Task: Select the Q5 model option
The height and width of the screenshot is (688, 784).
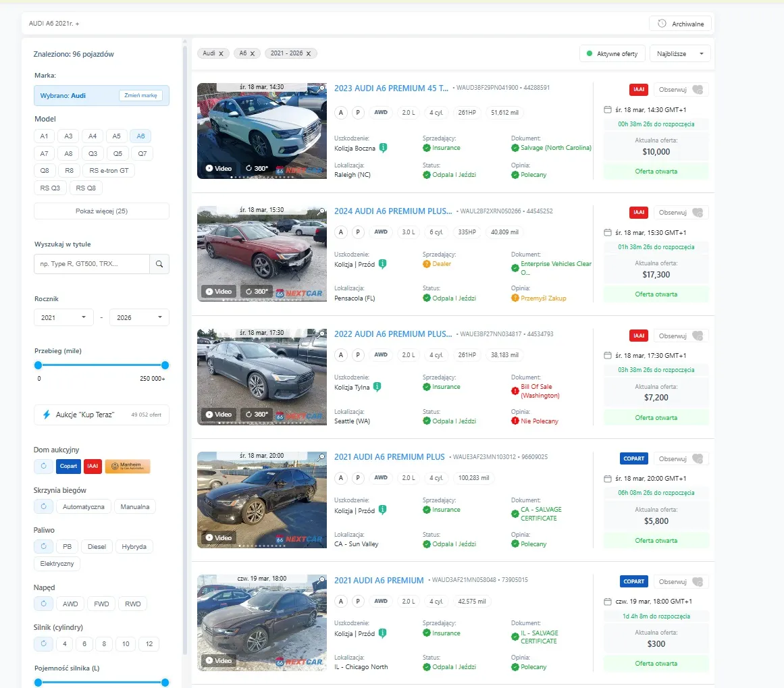Action: (x=117, y=153)
